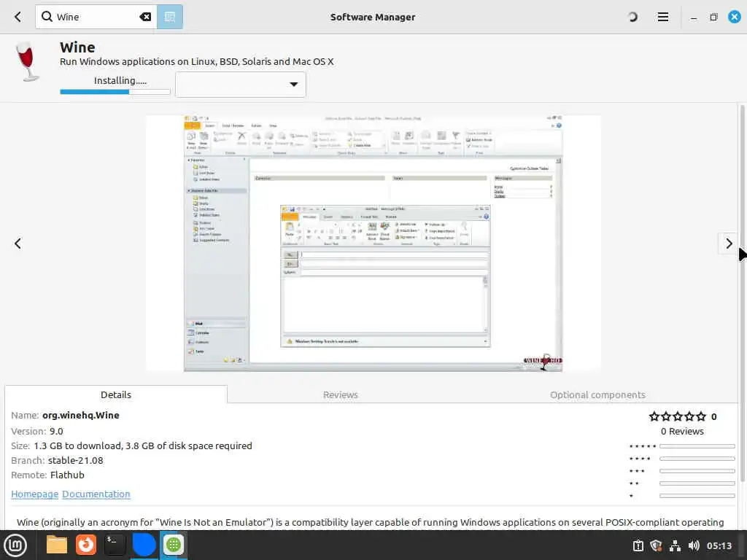This screenshot has width=747, height=560.
Task: Open the Homepage link
Action: tap(35, 494)
